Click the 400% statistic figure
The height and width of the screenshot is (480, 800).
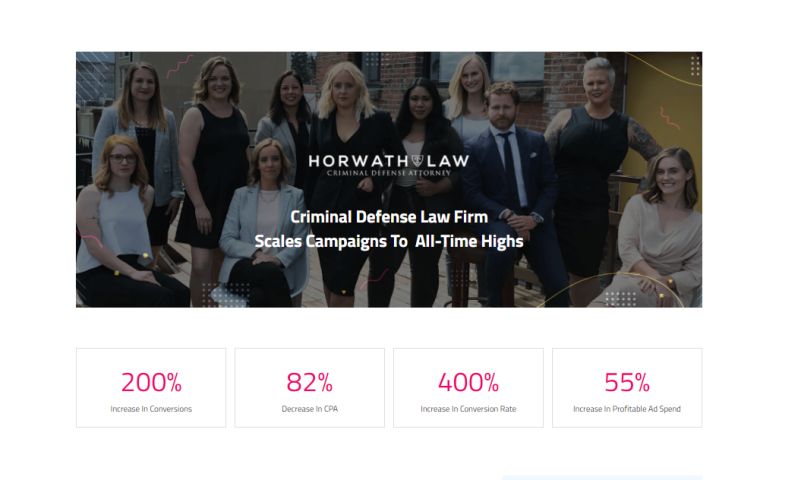click(468, 383)
